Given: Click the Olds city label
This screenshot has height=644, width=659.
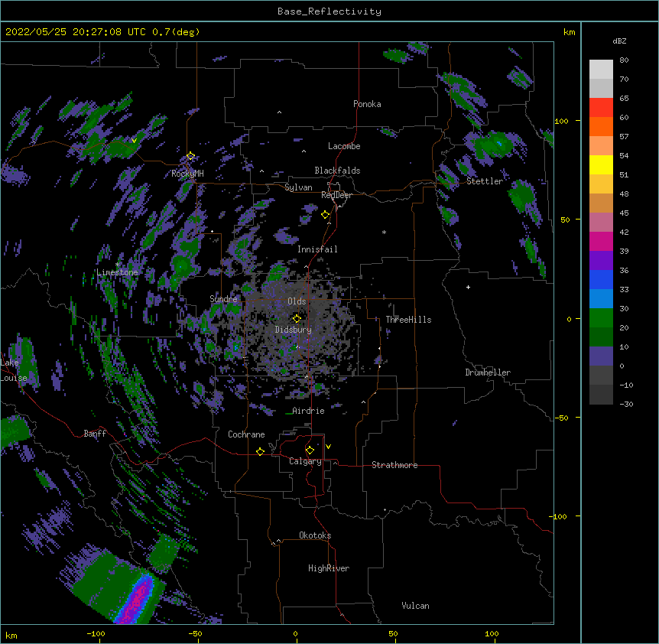Looking at the screenshot, I should [x=297, y=301].
